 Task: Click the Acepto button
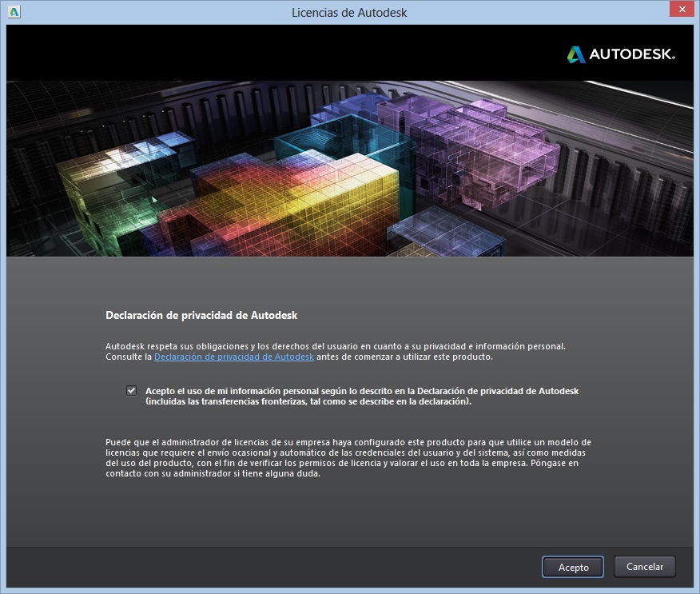pos(573,567)
